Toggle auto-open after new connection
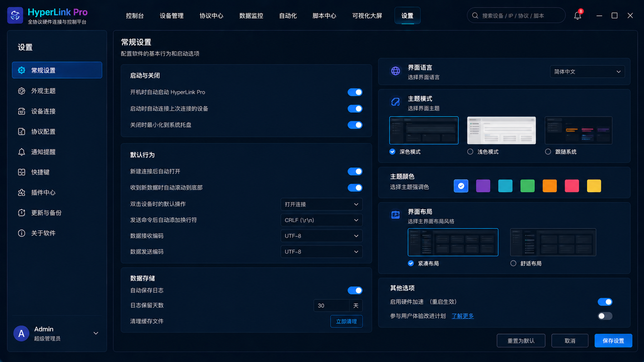The height and width of the screenshot is (362, 644). (x=355, y=172)
